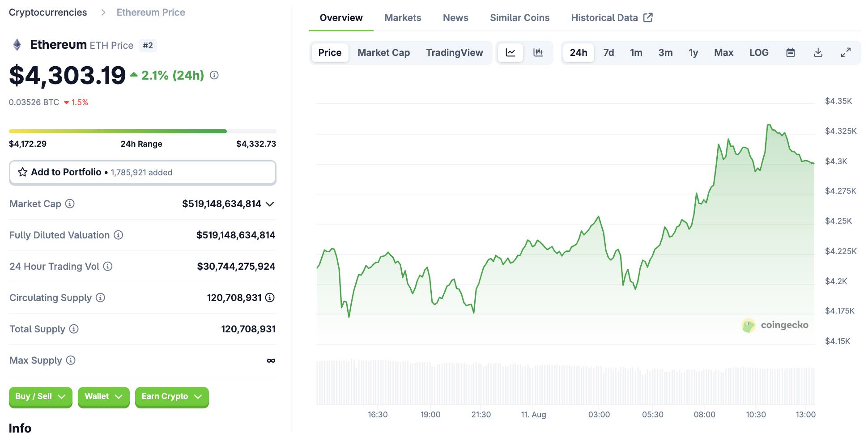The image size is (868, 433).
Task: Click the 24h Range progress bar
Action: (143, 131)
